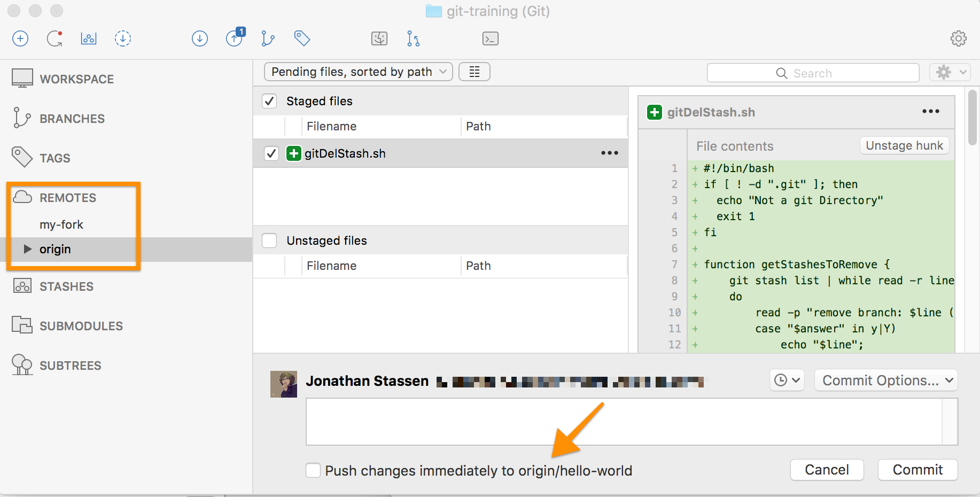Check the Unstaged files checkbox

pos(269,240)
